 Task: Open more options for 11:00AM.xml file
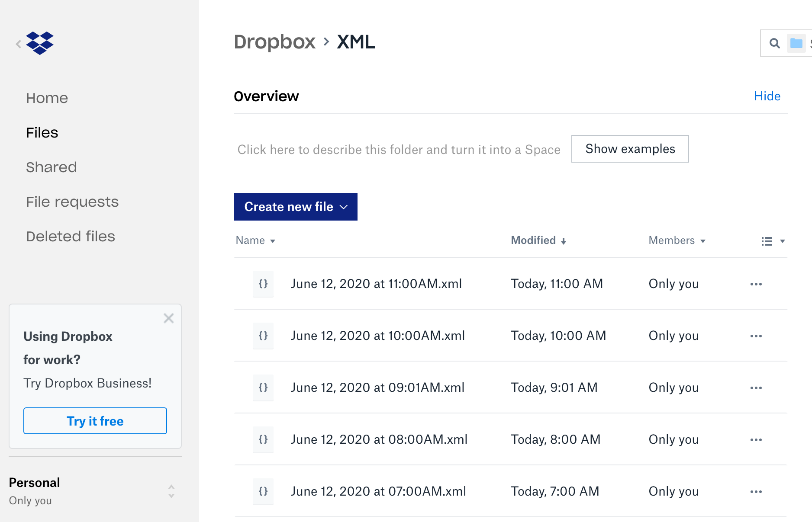click(x=756, y=284)
